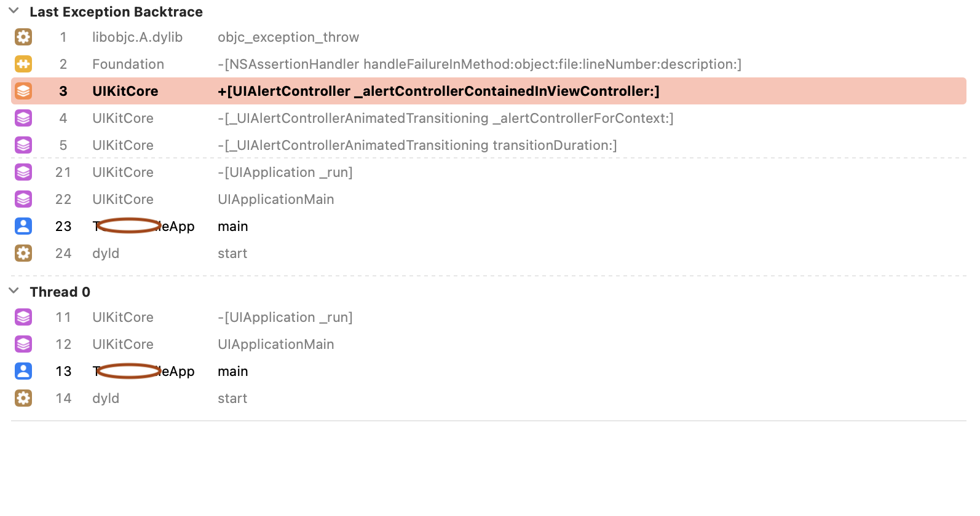This screenshot has height=516, width=980.
Task: Collapse the Thread 0 section
Action: 14,291
